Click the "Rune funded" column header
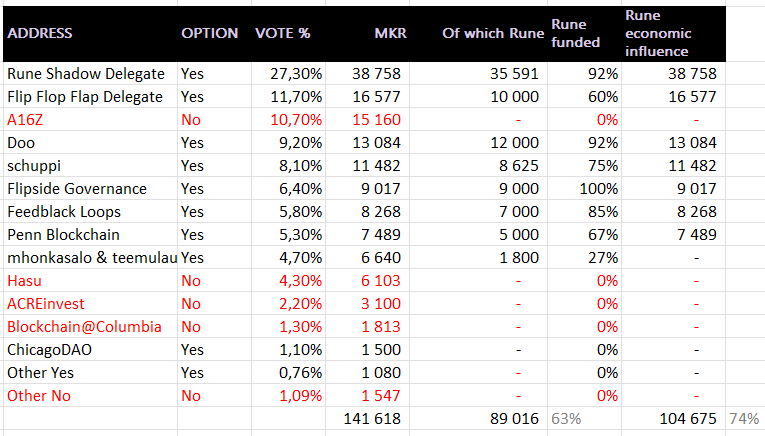Viewport: 765px width, 436px height. coord(576,33)
